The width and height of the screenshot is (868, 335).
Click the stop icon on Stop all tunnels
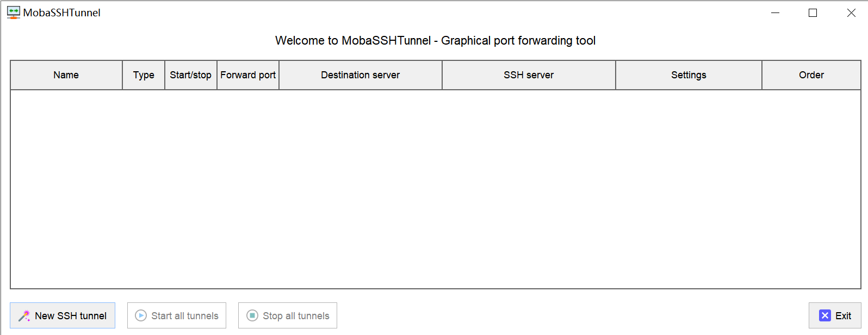pyautogui.click(x=252, y=315)
